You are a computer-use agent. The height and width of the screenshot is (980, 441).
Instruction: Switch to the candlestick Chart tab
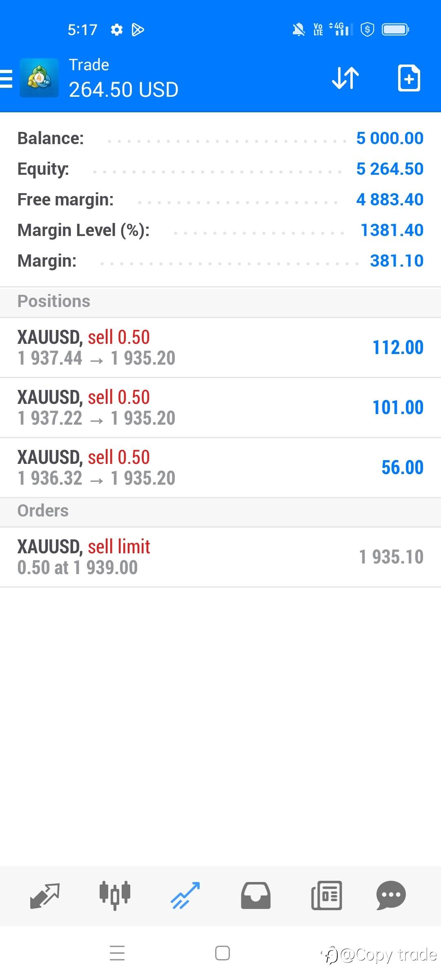pyautogui.click(x=115, y=896)
